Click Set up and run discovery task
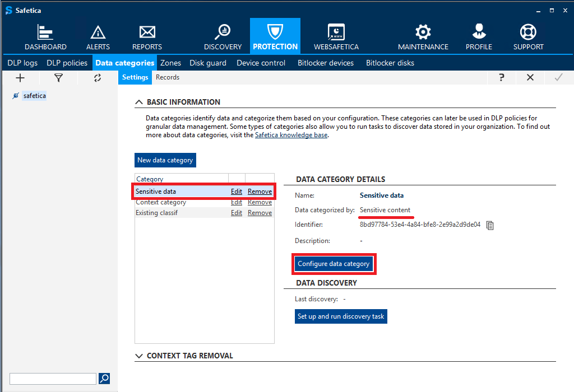The width and height of the screenshot is (574, 392). (x=341, y=316)
